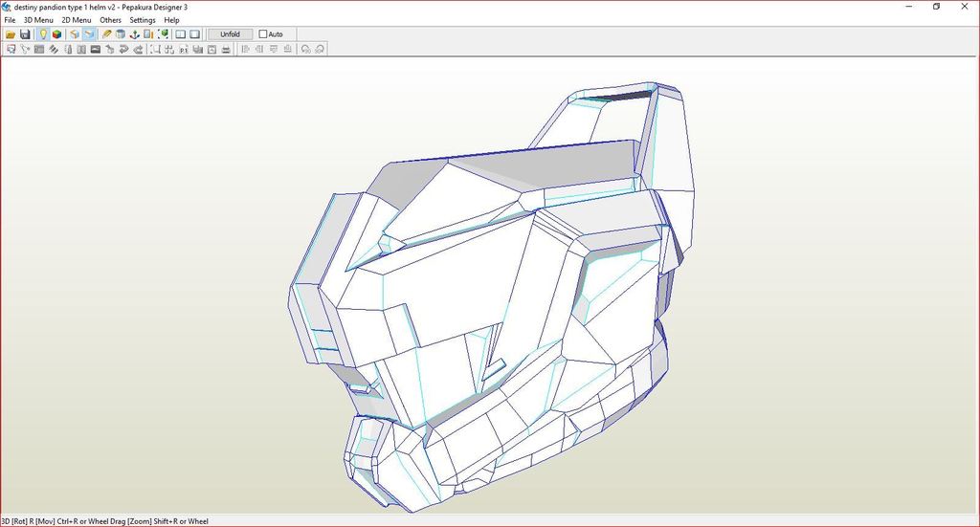
Task: Click the align left toolbar icon
Action: point(245,50)
